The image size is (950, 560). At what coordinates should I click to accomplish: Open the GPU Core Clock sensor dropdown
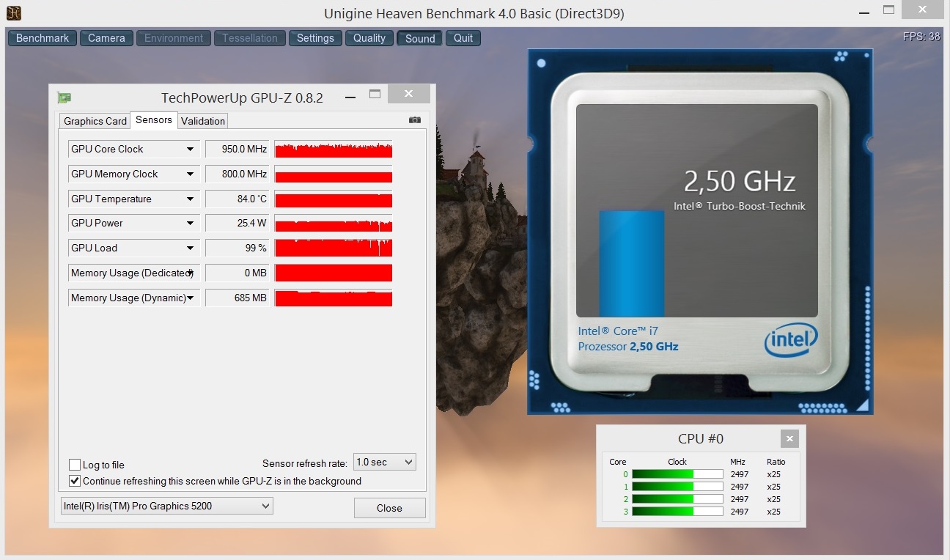tap(190, 149)
